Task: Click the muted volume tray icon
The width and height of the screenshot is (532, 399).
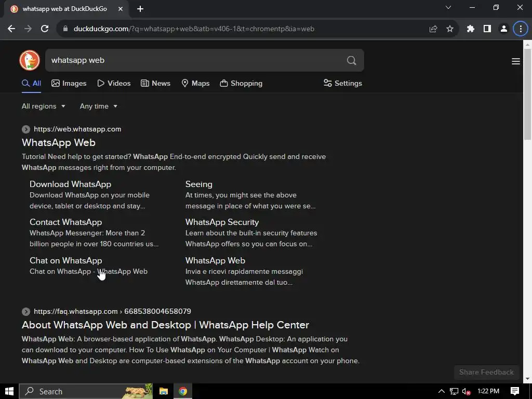Action: click(467, 391)
